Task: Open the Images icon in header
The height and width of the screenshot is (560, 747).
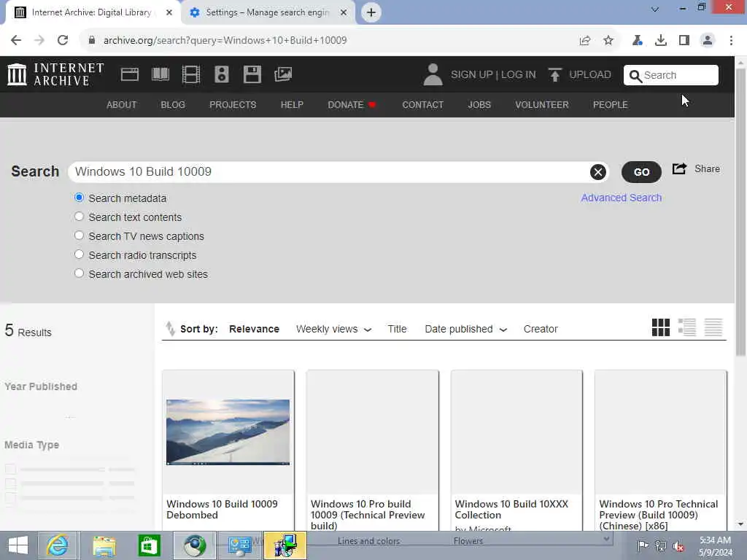Action: [283, 74]
